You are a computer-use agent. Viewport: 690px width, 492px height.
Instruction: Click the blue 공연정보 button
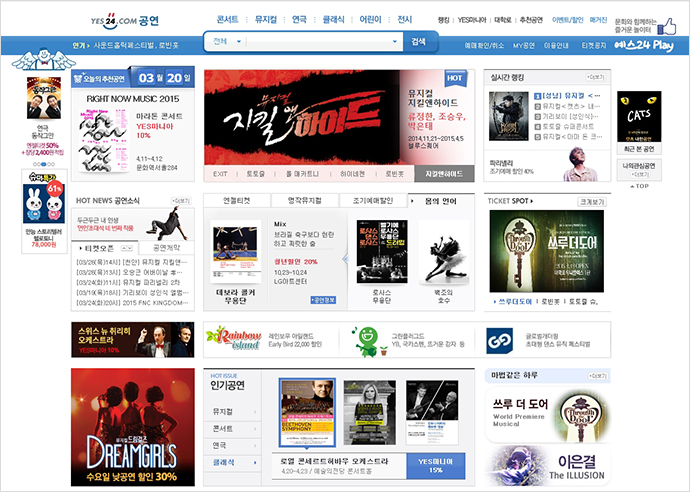[323, 300]
